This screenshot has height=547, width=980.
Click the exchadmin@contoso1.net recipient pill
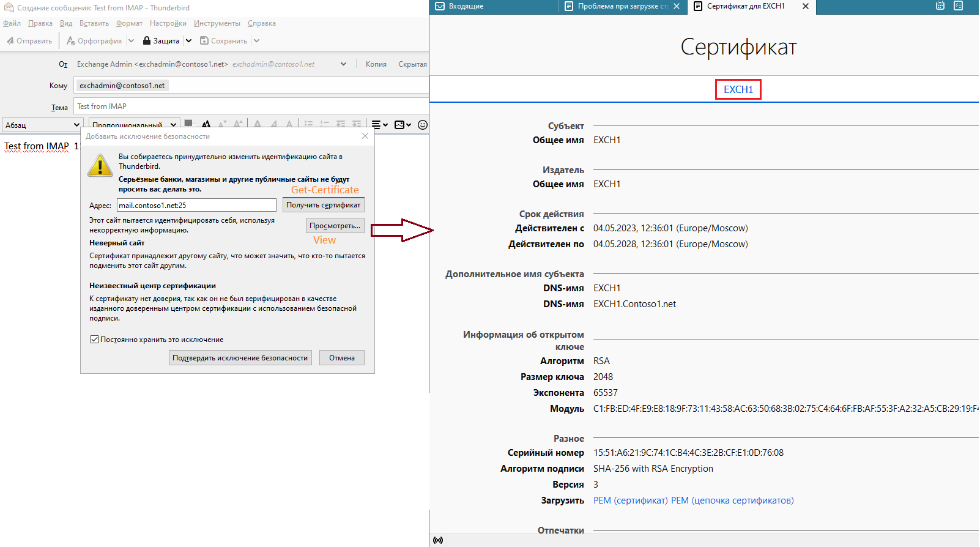[122, 86]
